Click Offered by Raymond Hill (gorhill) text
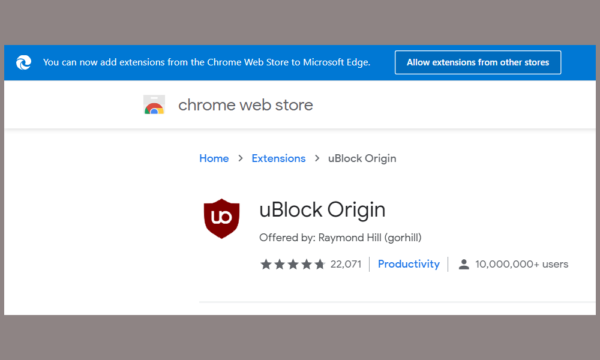 coord(340,238)
